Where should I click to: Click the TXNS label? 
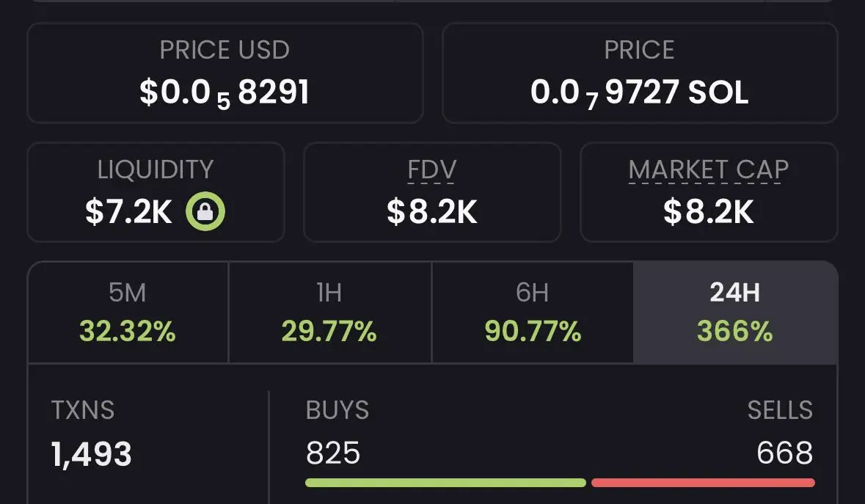83,410
